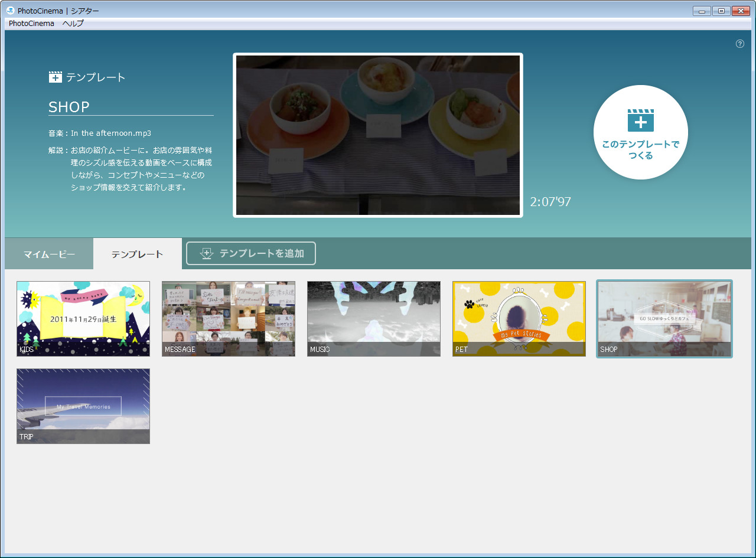Viewport: 756px width, 558px height.
Task: Click the music file name In the afternoon.mp3
Action: tap(111, 133)
